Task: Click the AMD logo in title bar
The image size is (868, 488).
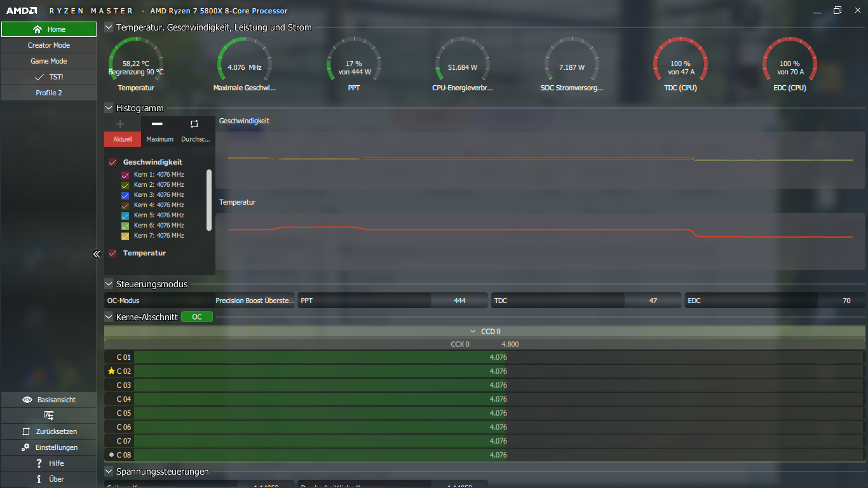Action: pos(22,11)
